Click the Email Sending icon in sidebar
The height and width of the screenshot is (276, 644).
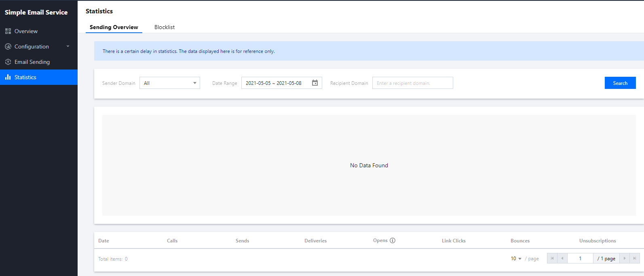(8, 62)
